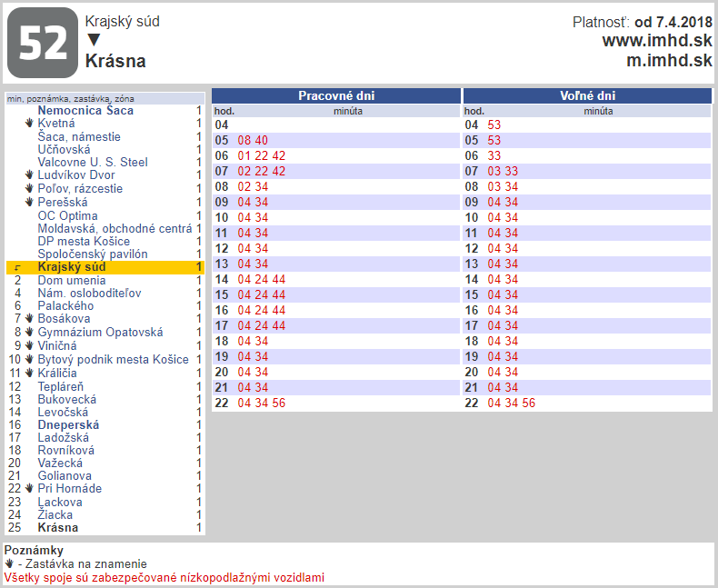The width and height of the screenshot is (718, 588).
Task: Select the highlighted Krajský súd stop row
Action: [x=72, y=267]
